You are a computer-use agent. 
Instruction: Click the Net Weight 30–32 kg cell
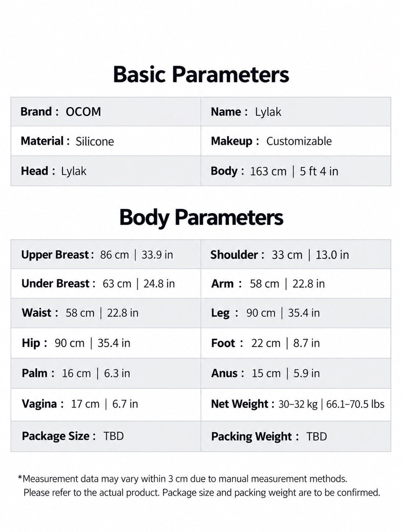click(296, 404)
